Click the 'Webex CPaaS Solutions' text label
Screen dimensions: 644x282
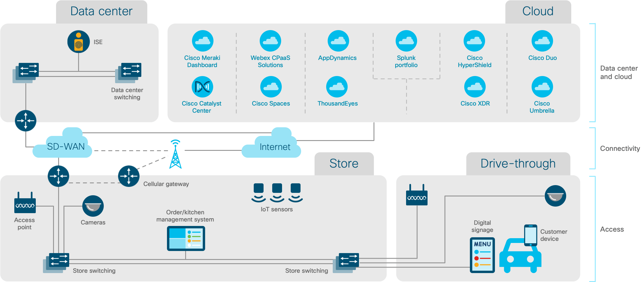click(270, 61)
